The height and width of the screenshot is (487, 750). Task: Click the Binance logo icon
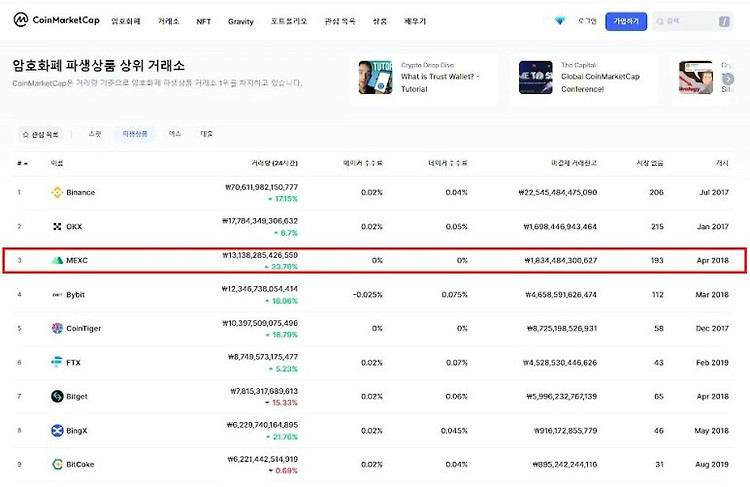[x=57, y=192]
